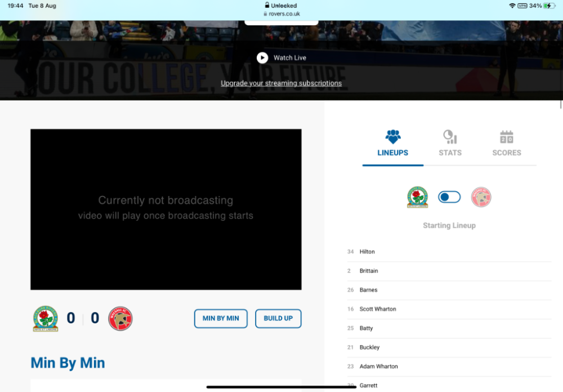Select faded Walsall crest in lineups panel
The width and height of the screenshot is (563, 392).
481,197
